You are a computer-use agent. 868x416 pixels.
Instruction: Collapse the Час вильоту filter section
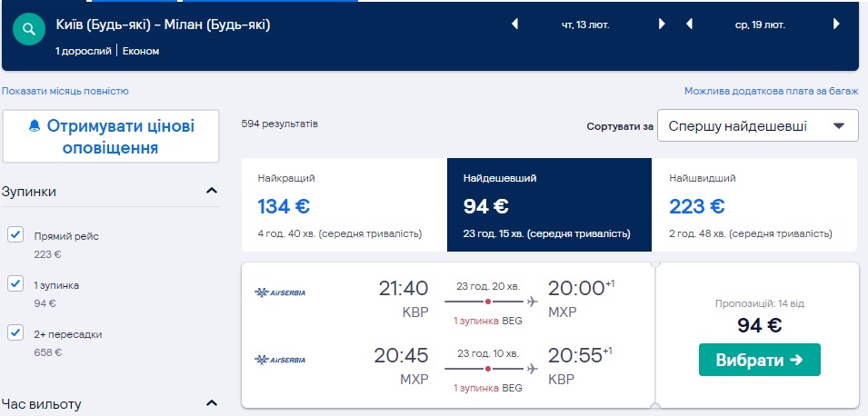click(x=212, y=403)
